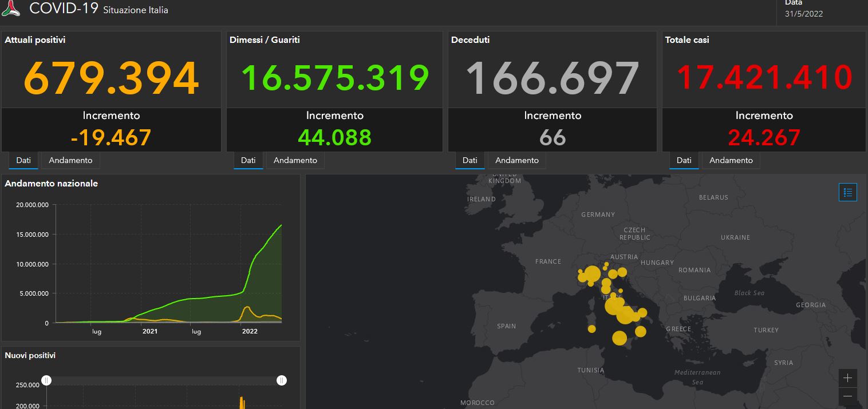Click the ROMANIA label on the map
Screen dimensions: 868x409
pyautogui.click(x=695, y=270)
